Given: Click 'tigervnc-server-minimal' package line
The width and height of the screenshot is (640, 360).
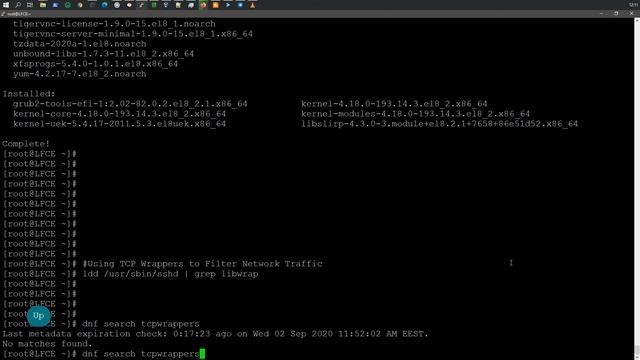Looking at the screenshot, I should (133, 34).
